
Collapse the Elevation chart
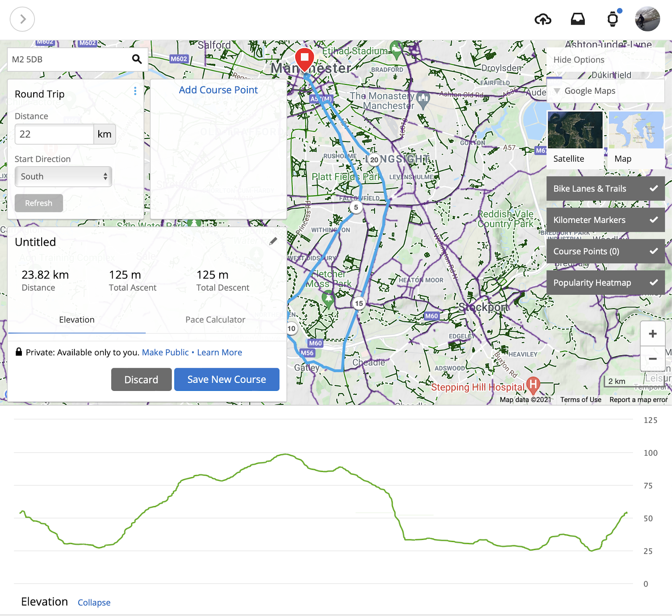(94, 603)
